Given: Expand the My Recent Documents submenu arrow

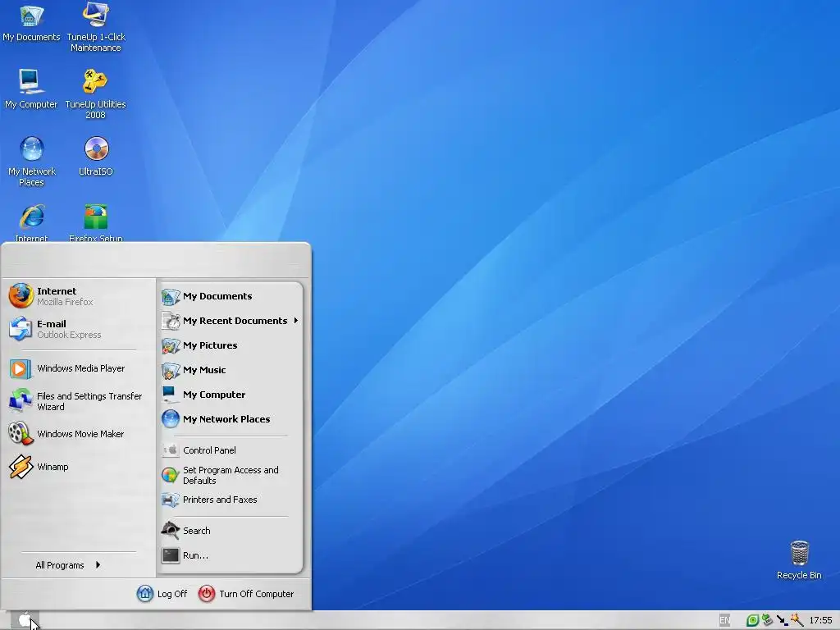Looking at the screenshot, I should click(295, 321).
